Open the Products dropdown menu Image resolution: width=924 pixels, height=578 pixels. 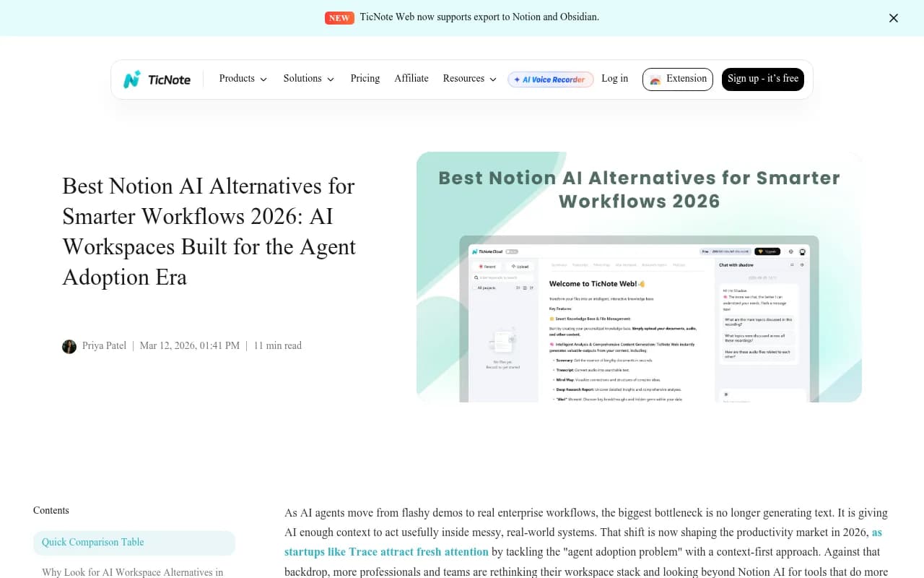pyautogui.click(x=243, y=79)
